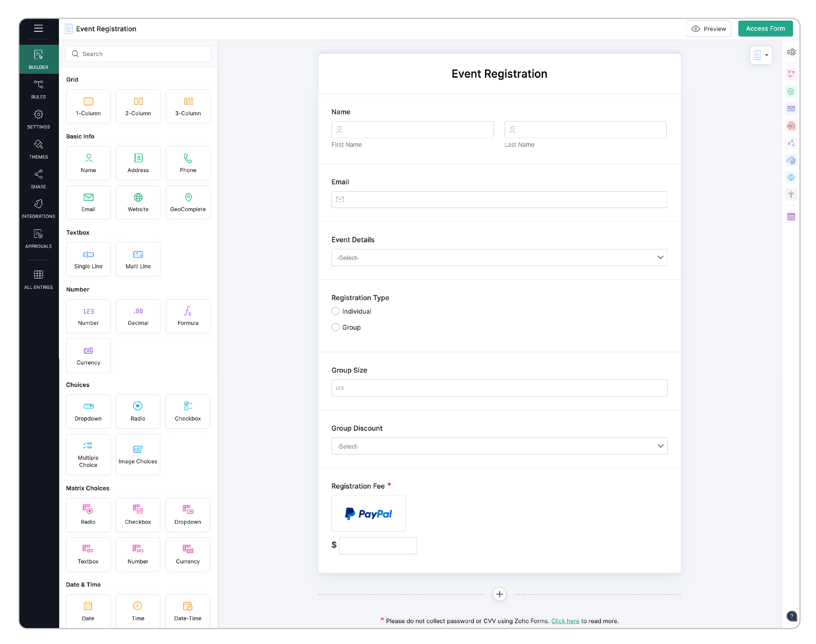Click the Access Form button
The height and width of the screenshot is (644, 816).
click(x=765, y=29)
